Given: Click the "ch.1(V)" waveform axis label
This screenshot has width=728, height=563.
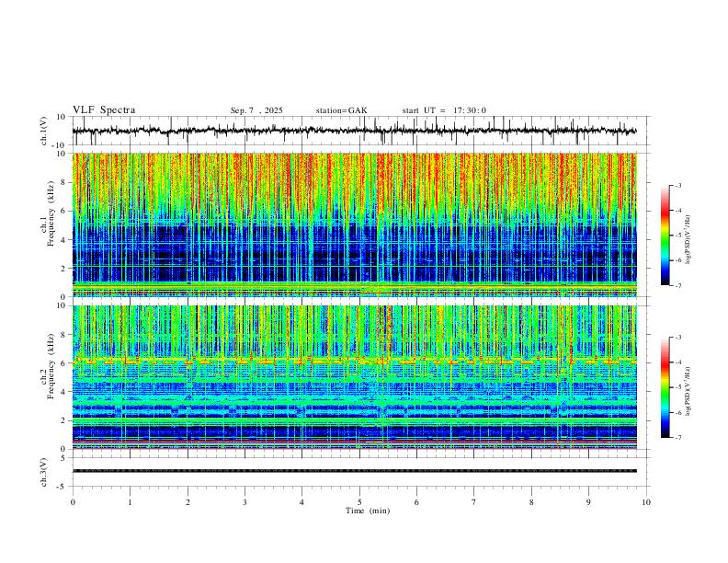Looking at the screenshot, I should pyautogui.click(x=44, y=131).
